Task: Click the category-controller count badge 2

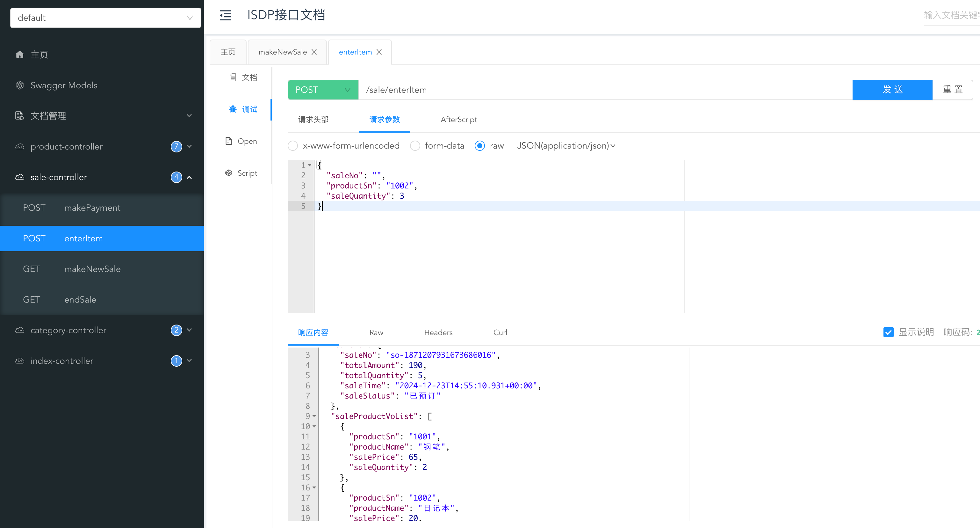Action: (176, 330)
